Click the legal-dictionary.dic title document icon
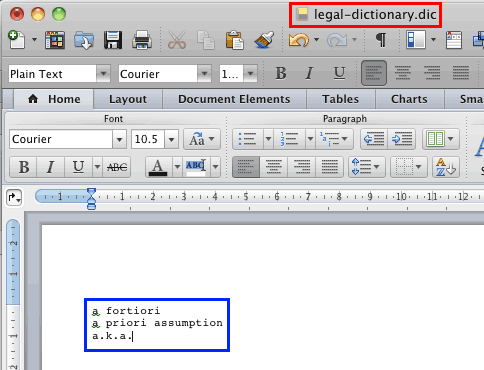This screenshot has height=370, width=484. pyautogui.click(x=302, y=15)
